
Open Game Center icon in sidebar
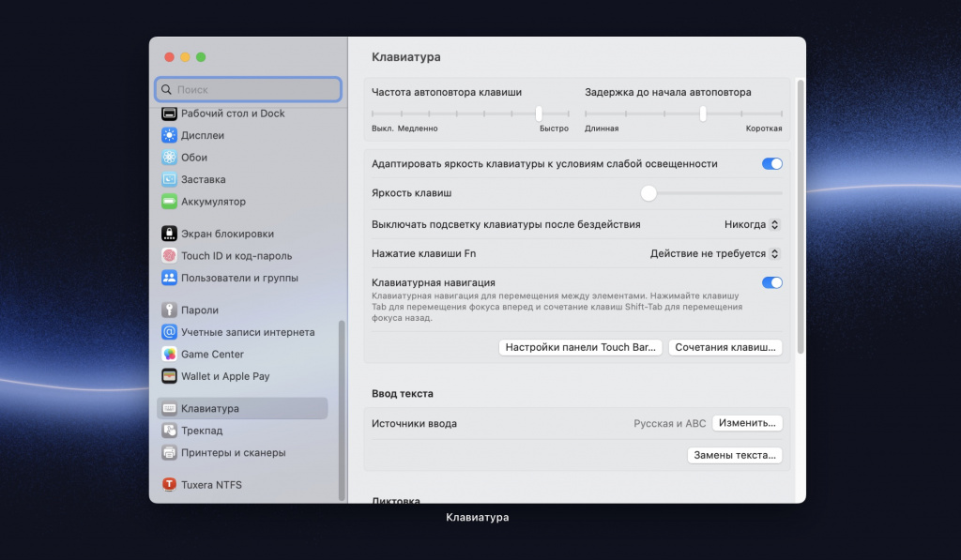[169, 355]
